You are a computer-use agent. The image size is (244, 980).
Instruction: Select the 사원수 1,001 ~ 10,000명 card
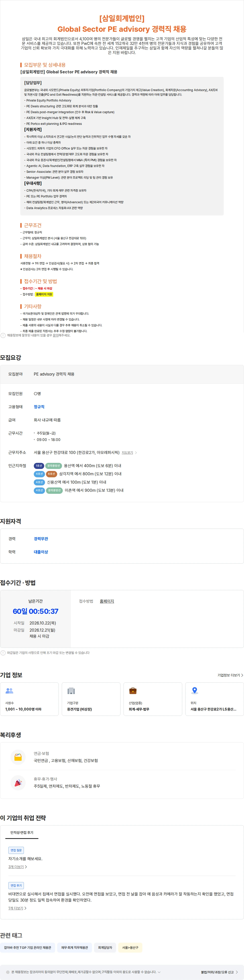click(29, 699)
